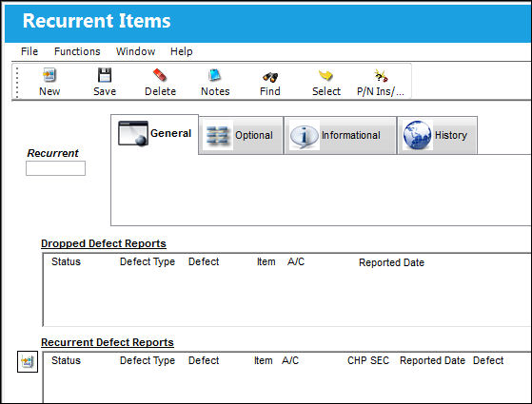Open the Functions menu
The width and height of the screenshot is (532, 404).
(x=77, y=51)
